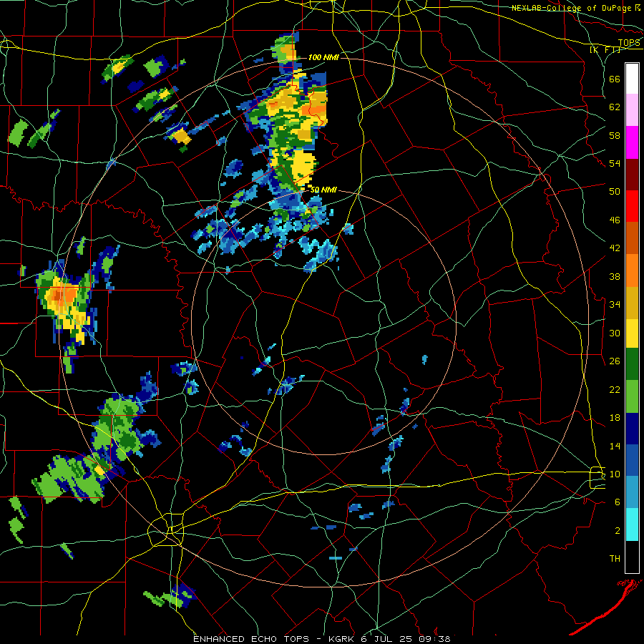The width and height of the screenshot is (644, 644).
Task: Click the white swatch in the tops legend
Action: point(632,79)
